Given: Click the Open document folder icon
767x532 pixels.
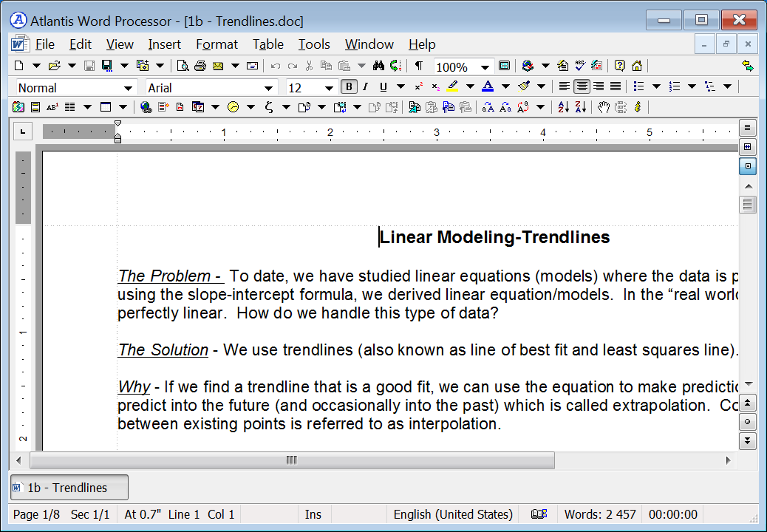Looking at the screenshot, I should coord(53,66).
